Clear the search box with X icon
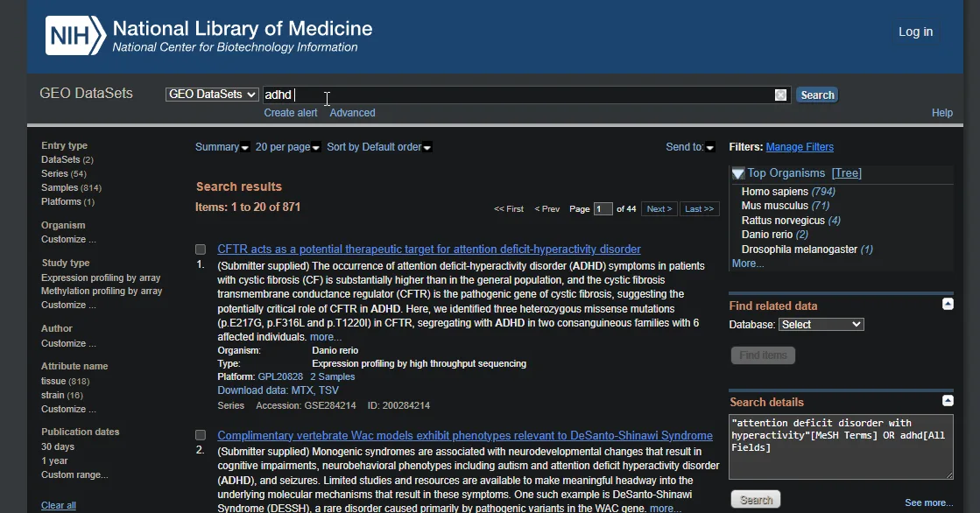Image resolution: width=980 pixels, height=513 pixels. click(x=780, y=95)
